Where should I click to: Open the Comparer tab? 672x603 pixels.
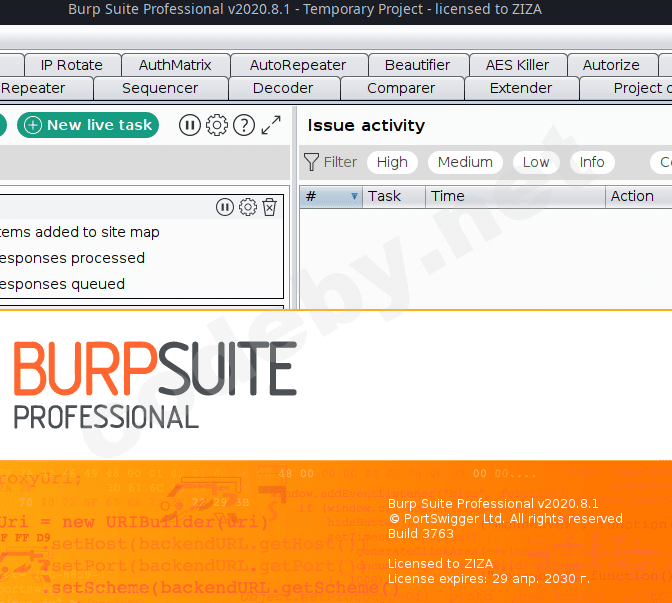402,88
